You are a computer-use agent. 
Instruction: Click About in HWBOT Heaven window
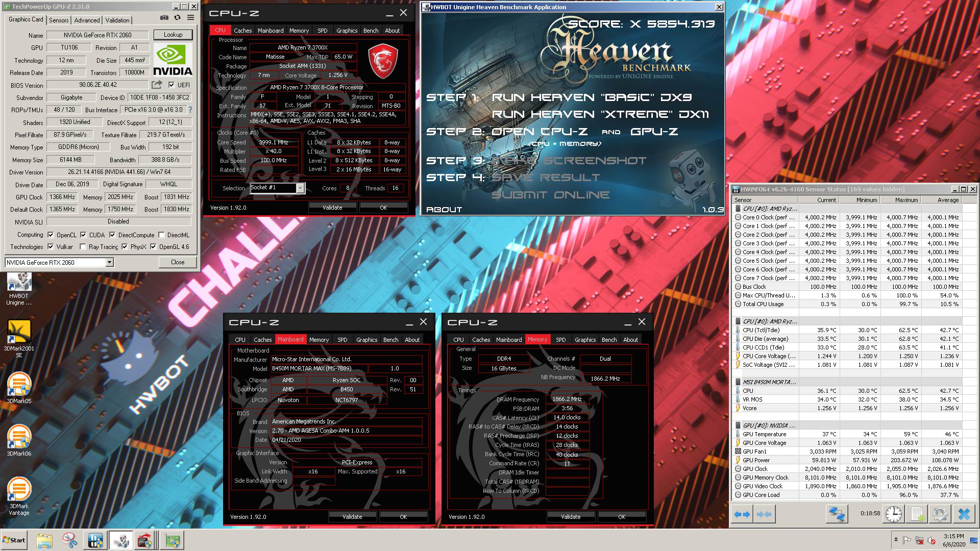coord(444,210)
